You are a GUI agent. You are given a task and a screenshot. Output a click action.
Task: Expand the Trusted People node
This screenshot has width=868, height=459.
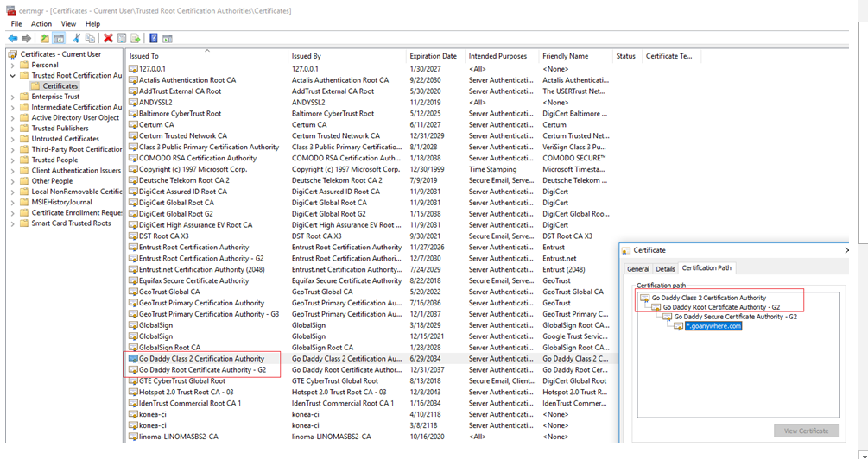pyautogui.click(x=13, y=160)
